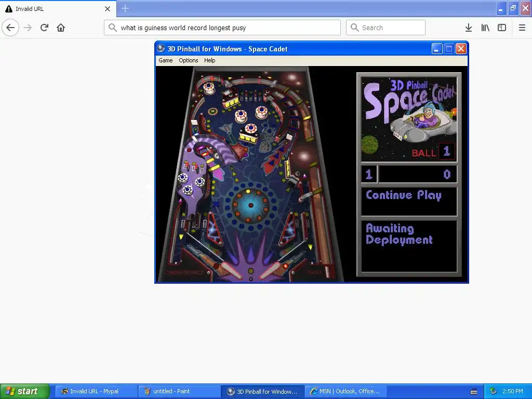Click the pinball window title bar icon
Viewport: 532px width, 399px height.
tap(161, 48)
